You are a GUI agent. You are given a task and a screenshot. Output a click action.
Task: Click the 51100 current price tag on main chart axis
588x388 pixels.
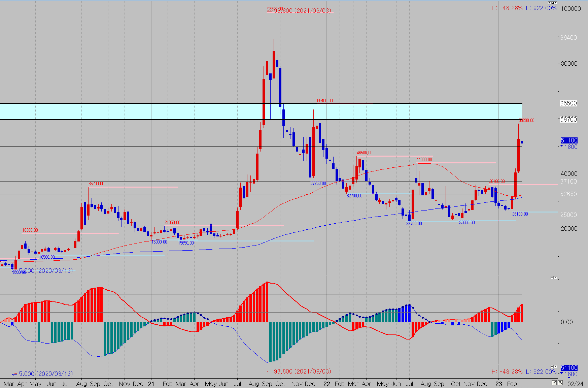(569, 140)
